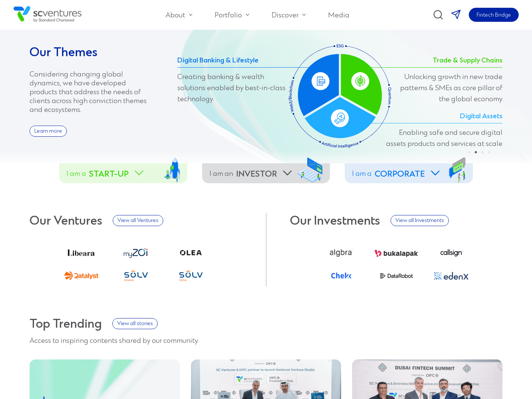Click the search magnifier icon
The width and height of the screenshot is (532, 399).
click(438, 15)
